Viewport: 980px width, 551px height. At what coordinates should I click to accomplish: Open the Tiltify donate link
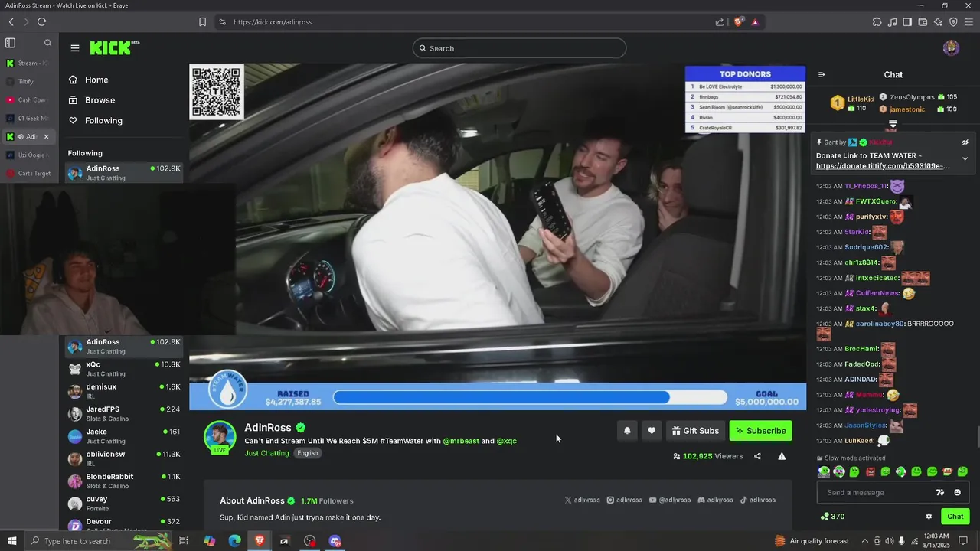pos(883,166)
